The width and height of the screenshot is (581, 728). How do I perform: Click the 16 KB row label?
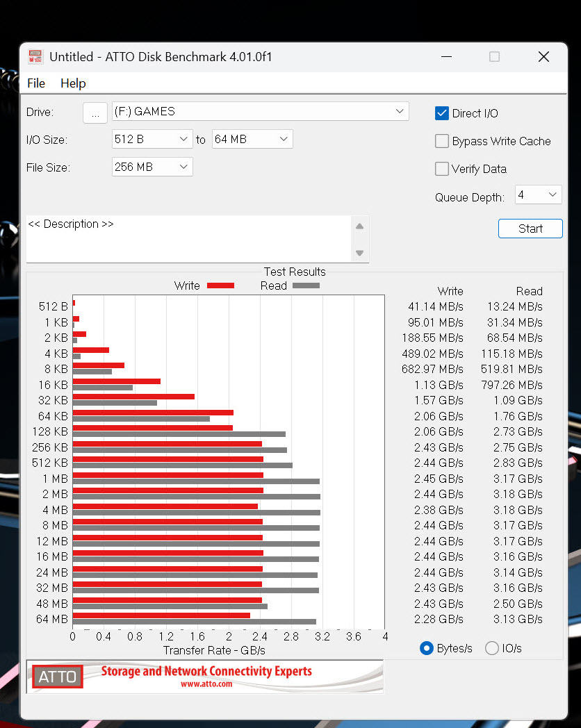53,385
